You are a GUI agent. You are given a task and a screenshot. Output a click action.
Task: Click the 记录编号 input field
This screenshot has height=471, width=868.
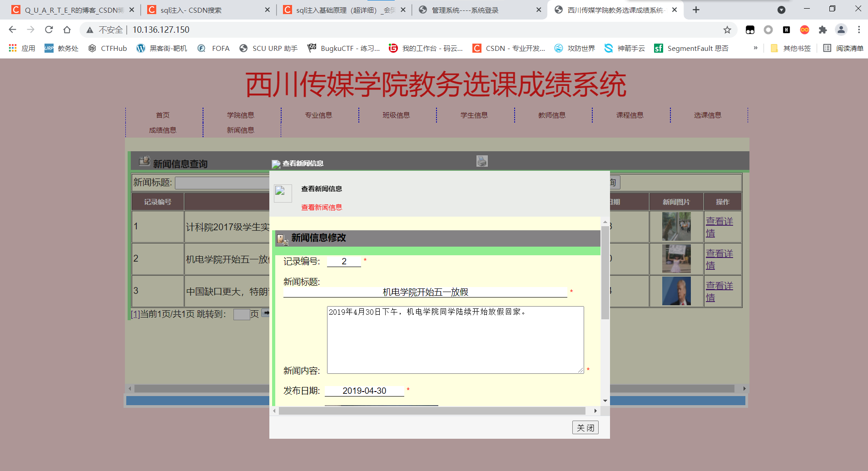(344, 261)
